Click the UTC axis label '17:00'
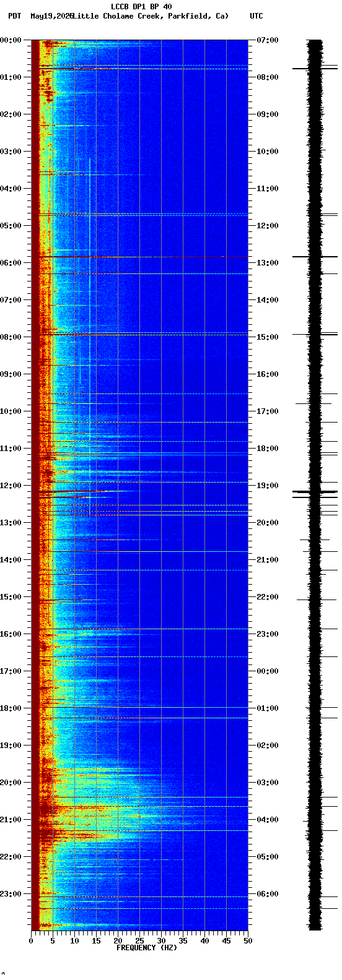This screenshot has height=980, width=342. [x=268, y=411]
